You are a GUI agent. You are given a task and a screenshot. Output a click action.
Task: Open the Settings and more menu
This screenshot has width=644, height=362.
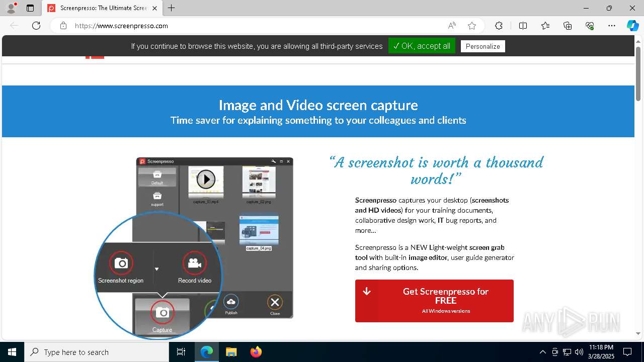pyautogui.click(x=612, y=26)
